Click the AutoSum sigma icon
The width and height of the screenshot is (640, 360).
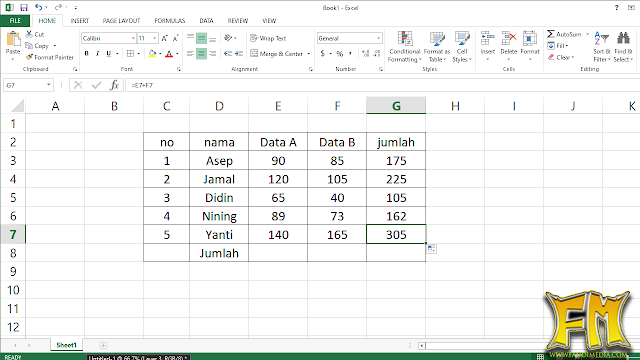[551, 34]
